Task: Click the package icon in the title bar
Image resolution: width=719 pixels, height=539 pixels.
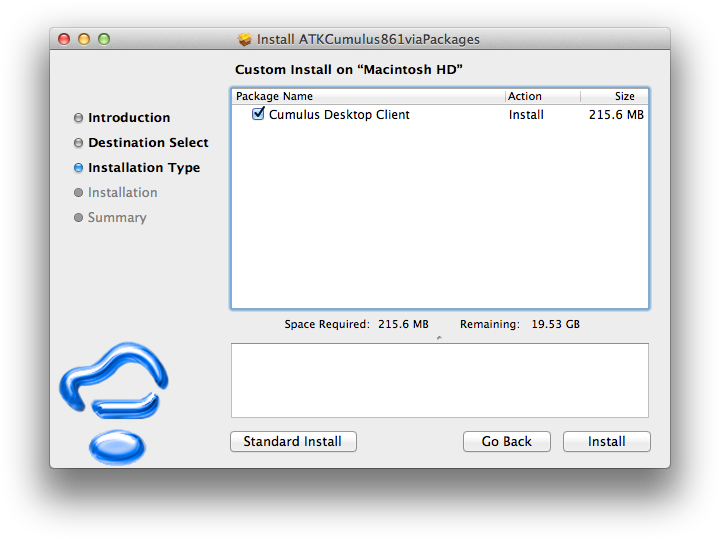Action: (245, 40)
